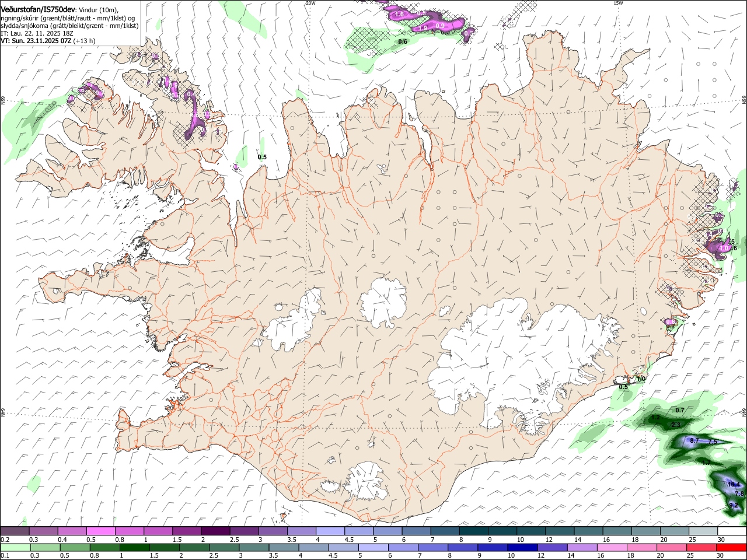Click the dark green swatch labeled 1 in lower legend row

135,548
